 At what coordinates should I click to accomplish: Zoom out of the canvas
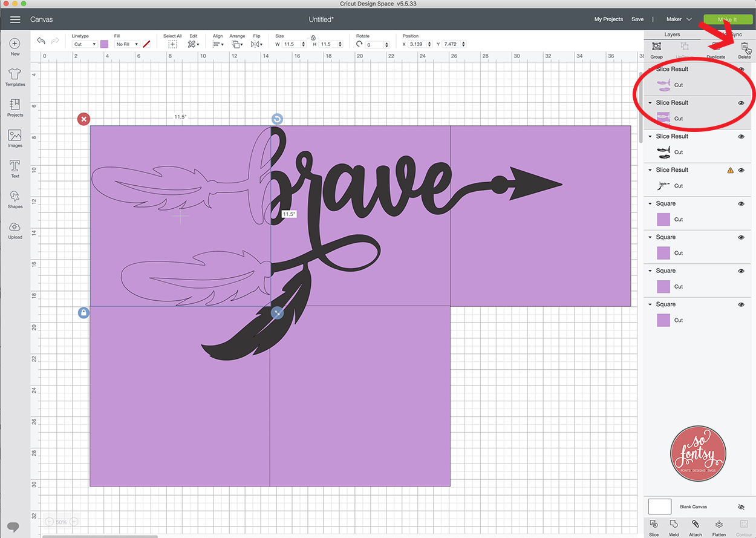point(50,522)
